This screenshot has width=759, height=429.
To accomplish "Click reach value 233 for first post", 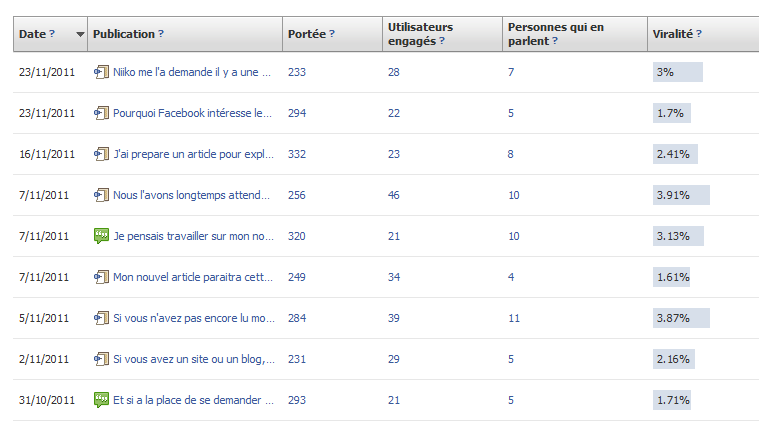I will pyautogui.click(x=297, y=72).
